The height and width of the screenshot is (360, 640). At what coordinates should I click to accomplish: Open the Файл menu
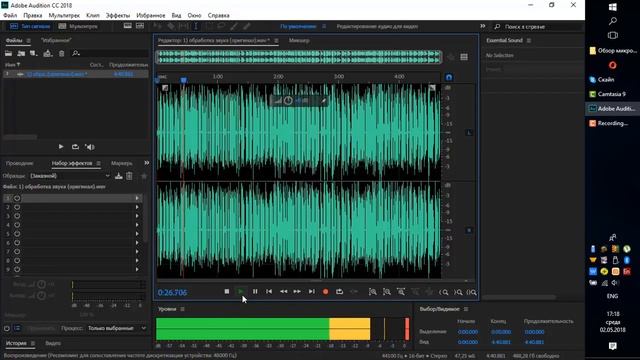(x=10, y=16)
